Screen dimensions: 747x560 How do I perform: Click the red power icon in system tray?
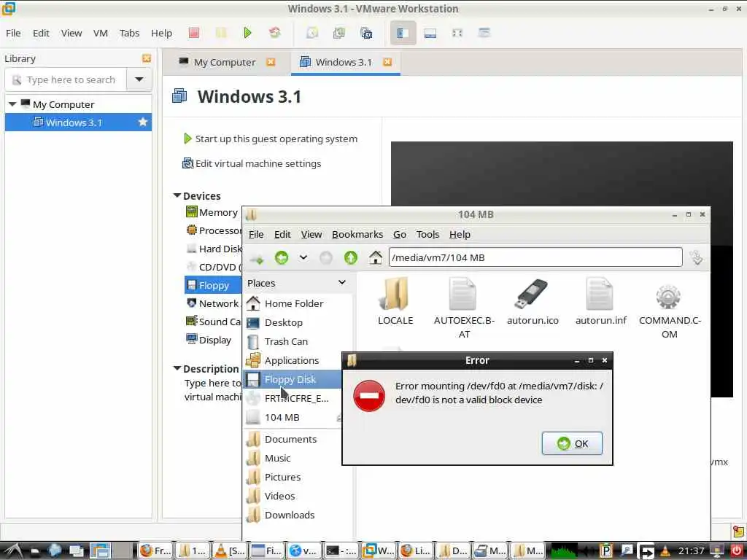click(x=737, y=551)
